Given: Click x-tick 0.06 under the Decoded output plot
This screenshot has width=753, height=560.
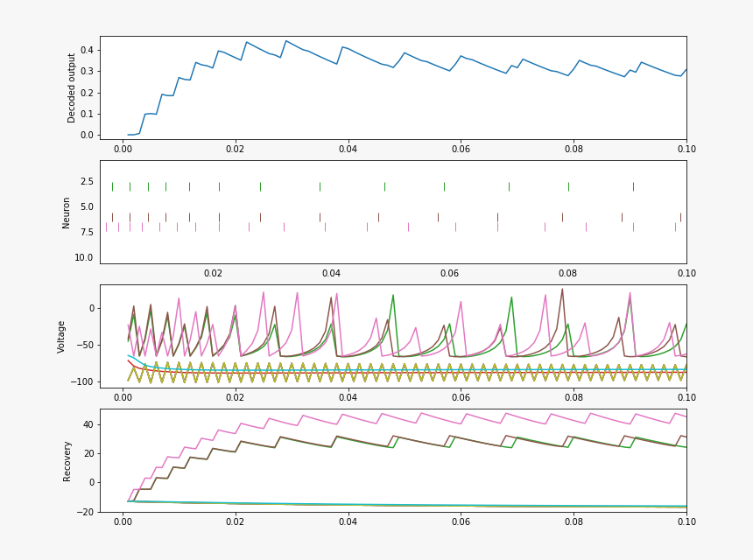Looking at the screenshot, I should click(461, 150).
